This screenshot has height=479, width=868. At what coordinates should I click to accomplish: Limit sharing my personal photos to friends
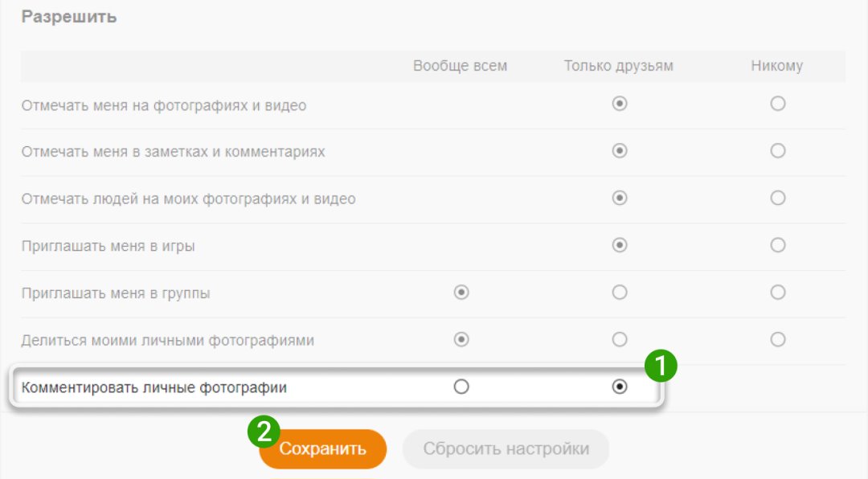click(619, 340)
